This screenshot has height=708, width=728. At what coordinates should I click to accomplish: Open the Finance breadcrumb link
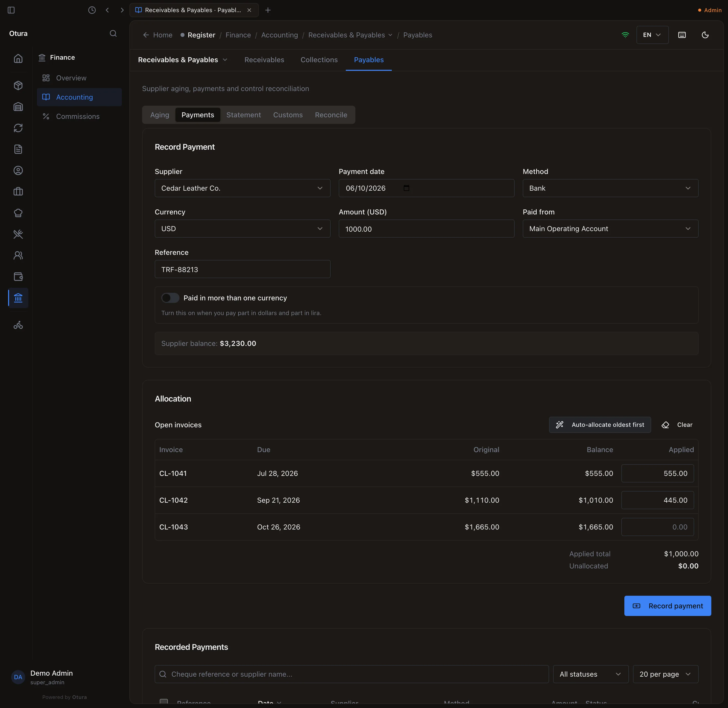238,35
